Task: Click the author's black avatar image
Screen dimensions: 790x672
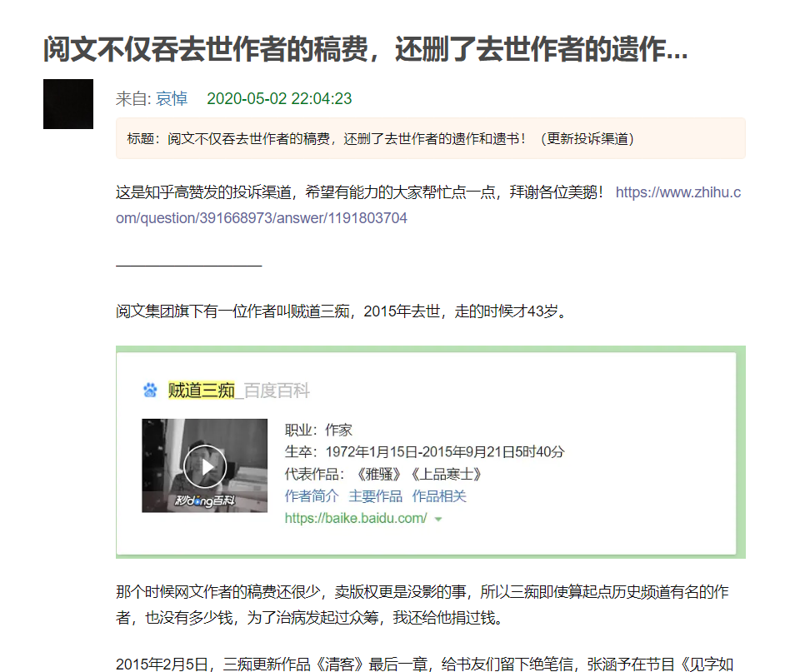Action: 67,104
